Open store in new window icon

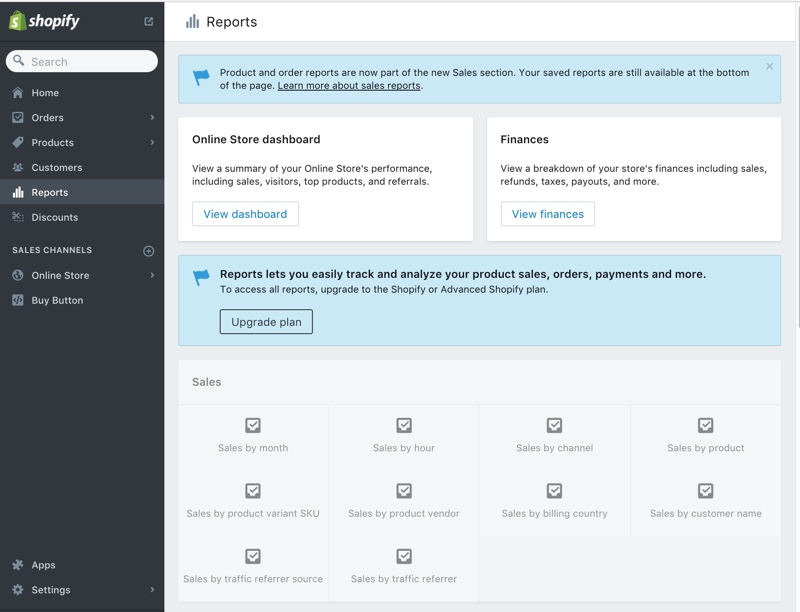[148, 21]
